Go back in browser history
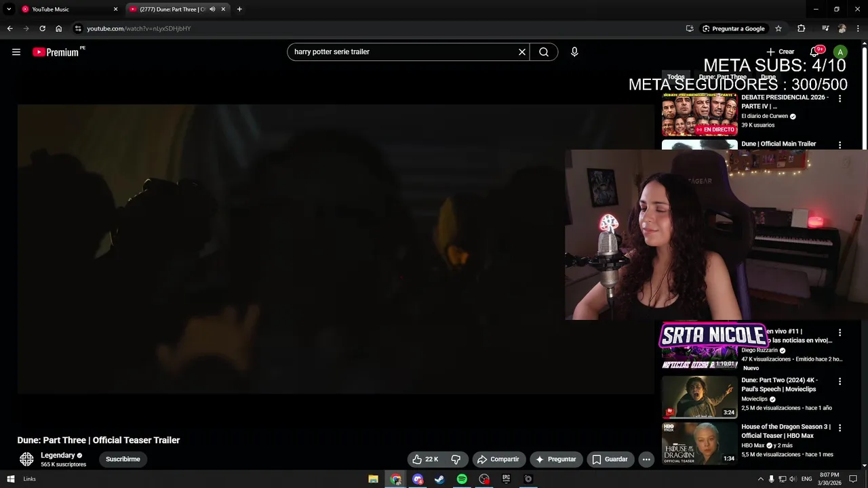Screen dimensions: 868x488 (9, 28)
